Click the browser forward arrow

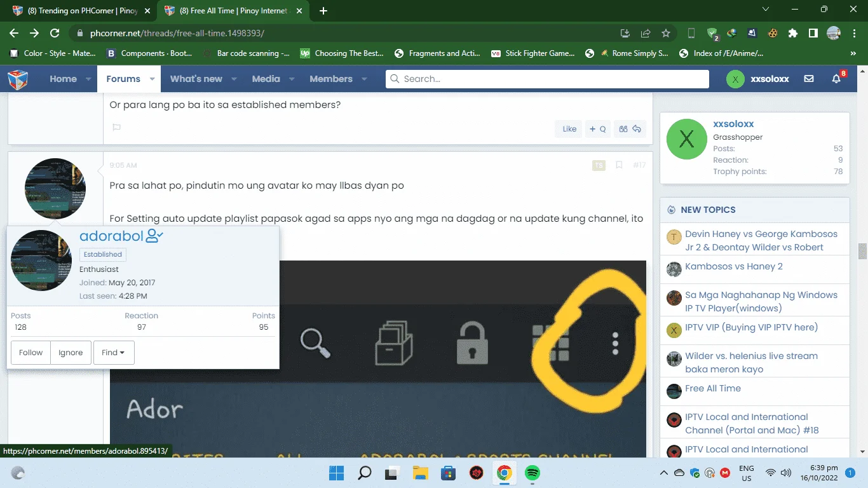coord(34,33)
